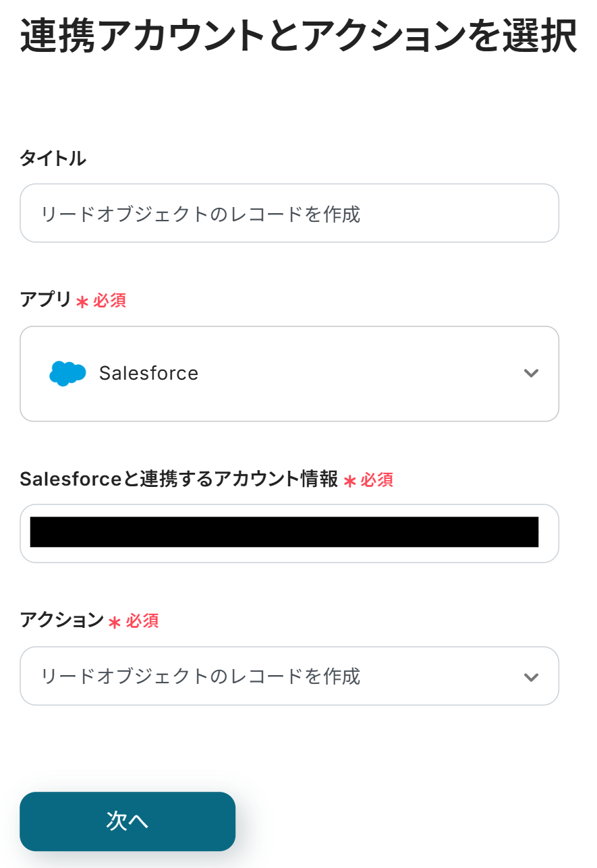Click the アプリ field label
Viewport: 597px width, 868px height.
(45, 299)
